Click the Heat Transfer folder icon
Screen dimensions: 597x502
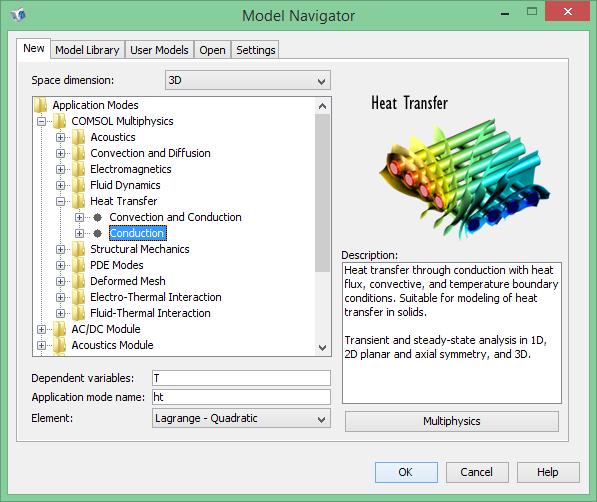[x=78, y=201]
